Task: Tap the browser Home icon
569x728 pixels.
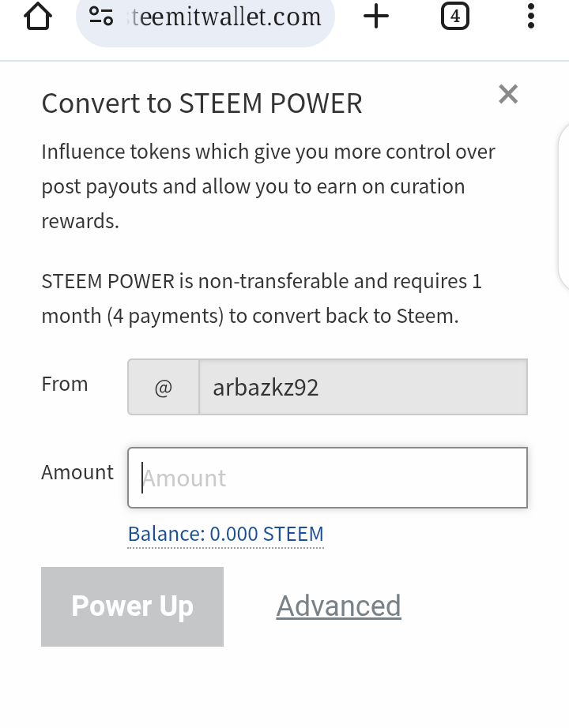Action: 38,17
